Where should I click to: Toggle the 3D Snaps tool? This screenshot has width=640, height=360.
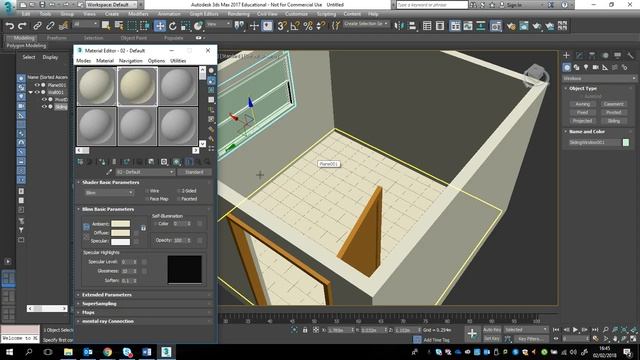282,26
